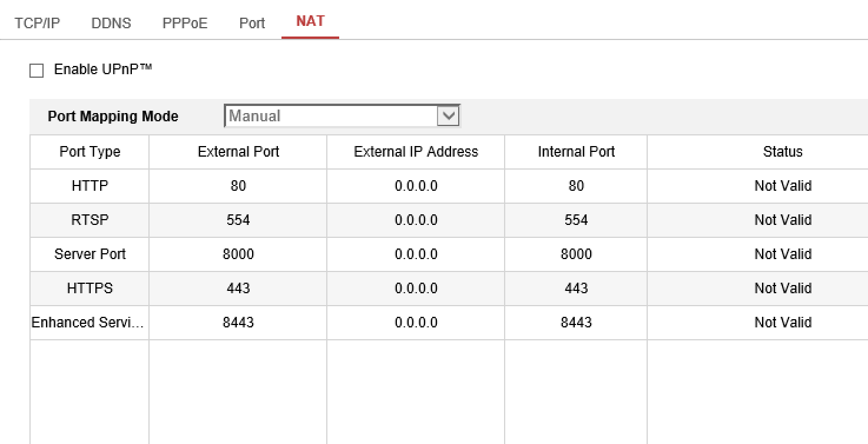Edit the Server Port external port 8000
Viewport: 868px width, 444px height.
(x=238, y=254)
